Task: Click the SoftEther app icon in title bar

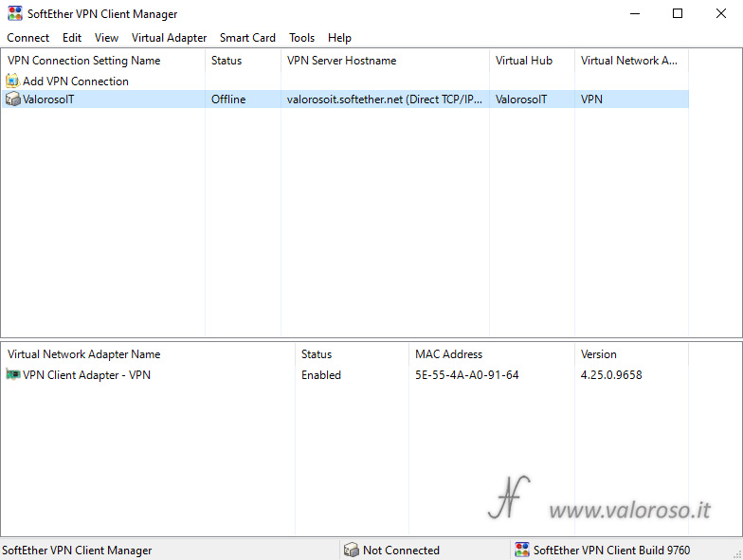Action: 15,13
